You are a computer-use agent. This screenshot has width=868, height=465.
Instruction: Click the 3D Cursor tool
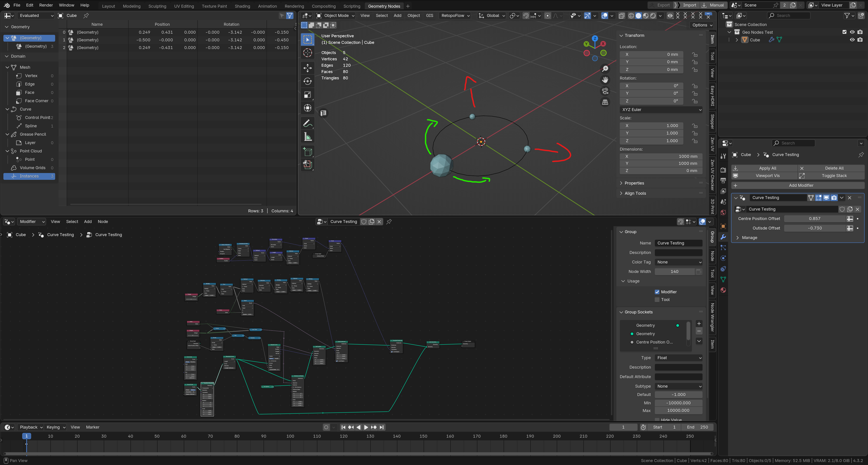307,53
